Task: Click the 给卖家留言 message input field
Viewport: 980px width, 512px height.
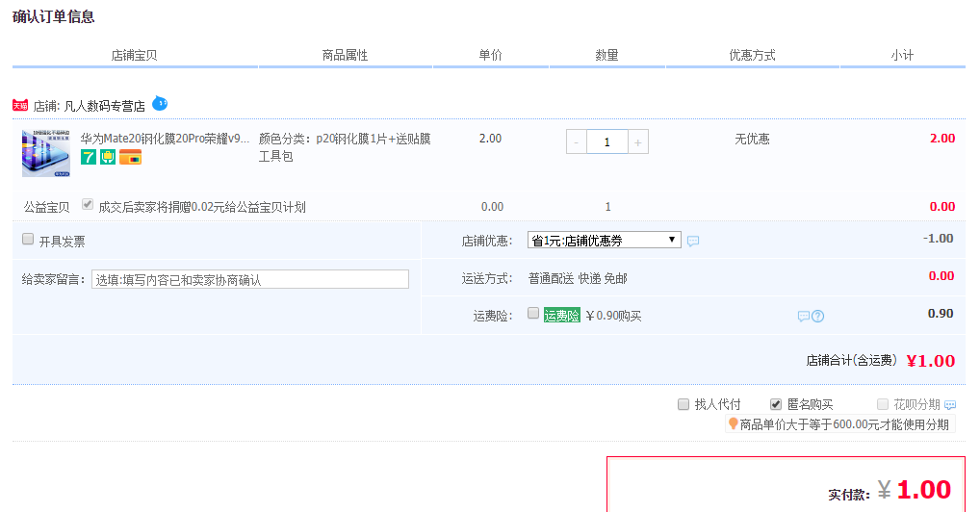Action: pos(250,279)
